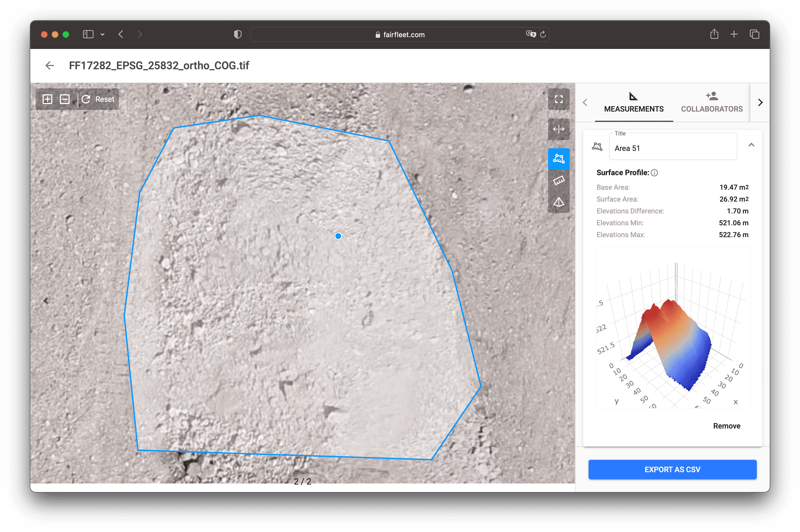Collapse the Area 51 measurement card

(x=751, y=145)
